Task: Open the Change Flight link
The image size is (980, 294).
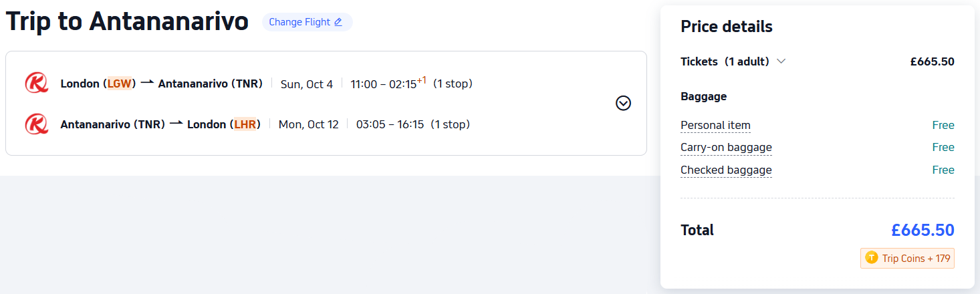Action: (x=299, y=22)
